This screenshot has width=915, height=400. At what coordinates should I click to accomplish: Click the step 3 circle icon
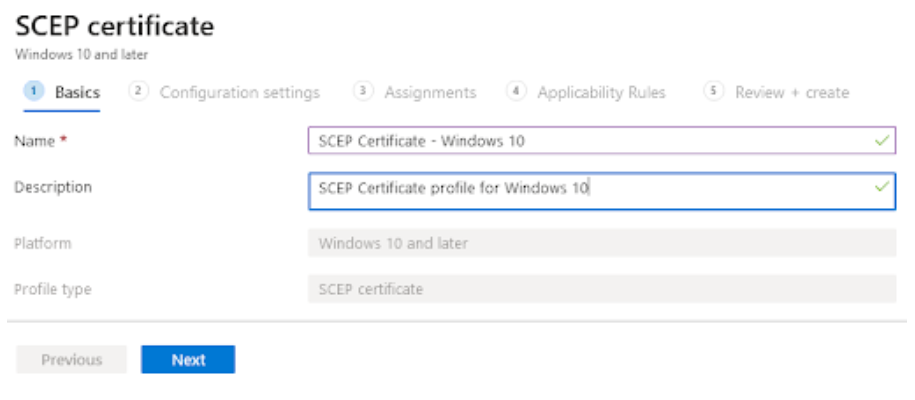click(363, 91)
